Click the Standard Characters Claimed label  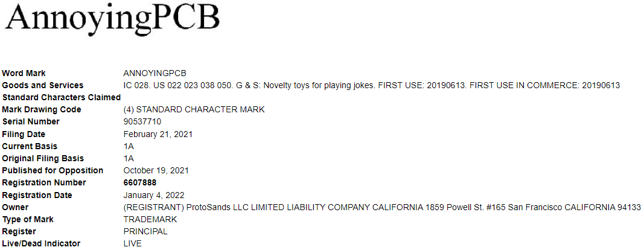[x=61, y=97]
